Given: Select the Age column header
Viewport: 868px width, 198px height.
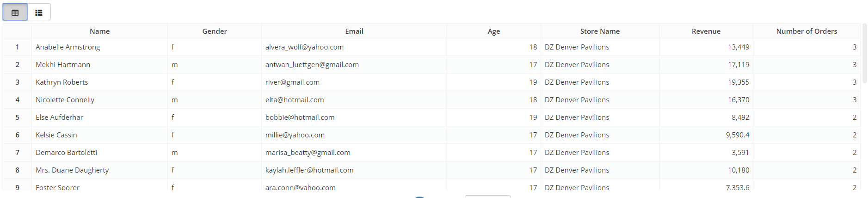Looking at the screenshot, I should coord(494,31).
